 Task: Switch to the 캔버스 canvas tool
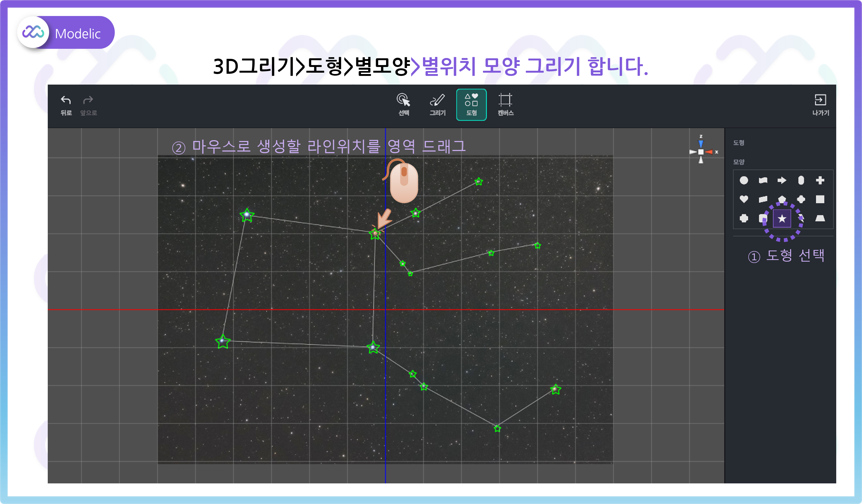point(505,105)
